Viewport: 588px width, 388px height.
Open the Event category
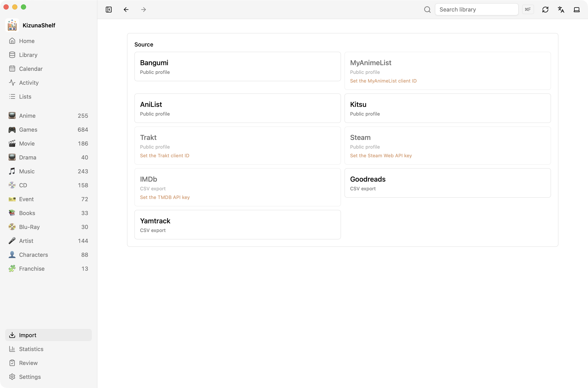tap(48, 199)
